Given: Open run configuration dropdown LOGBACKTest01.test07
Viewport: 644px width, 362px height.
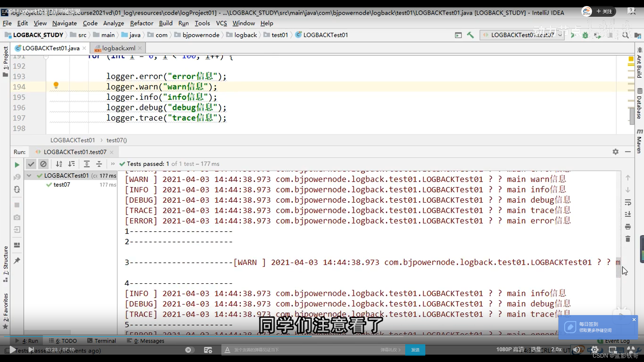Looking at the screenshot, I should [522, 35].
